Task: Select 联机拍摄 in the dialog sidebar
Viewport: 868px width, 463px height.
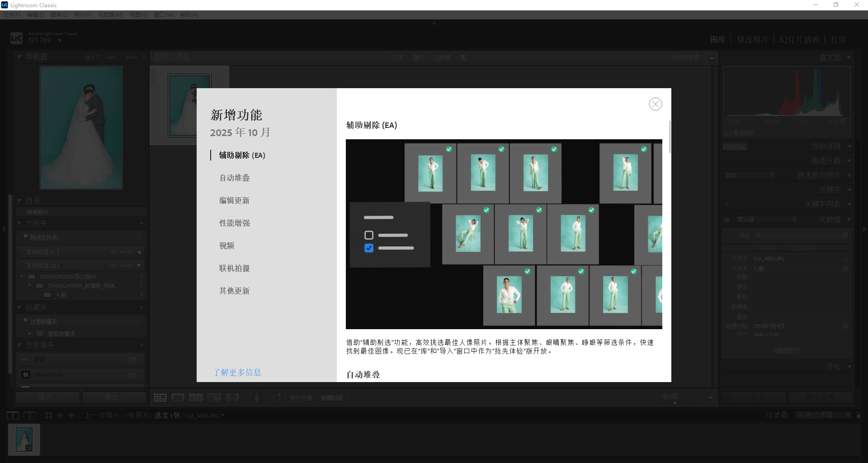Action: (234, 268)
